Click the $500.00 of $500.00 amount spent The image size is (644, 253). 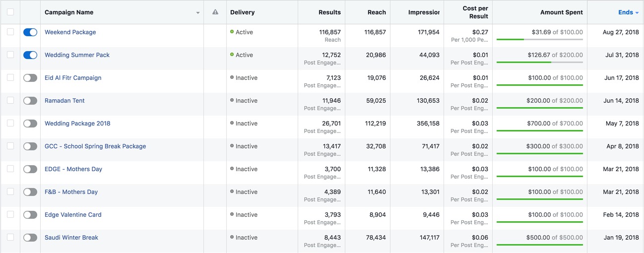click(x=555, y=238)
